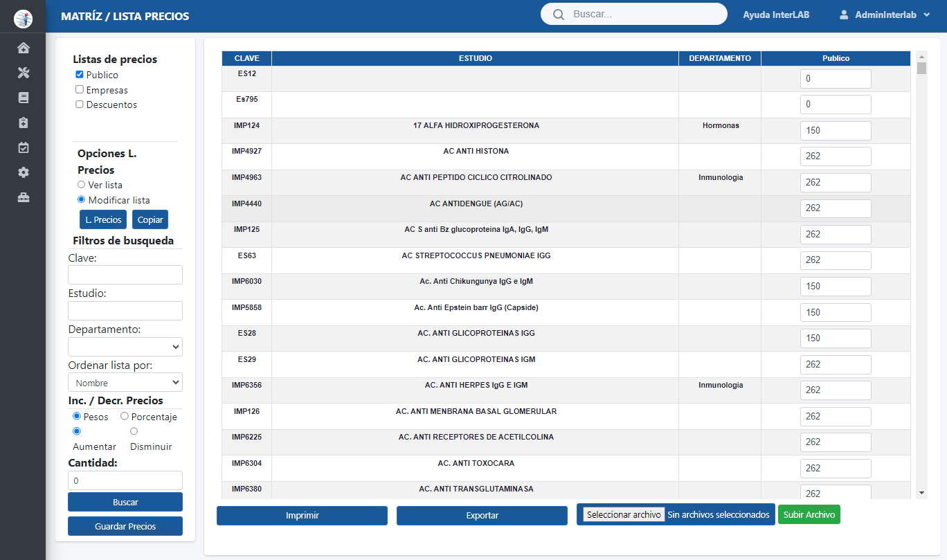This screenshot has height=560, width=947.
Task: Click the MATRÍZ / LISTA PRECIOS page title
Action: pyautogui.click(x=125, y=16)
